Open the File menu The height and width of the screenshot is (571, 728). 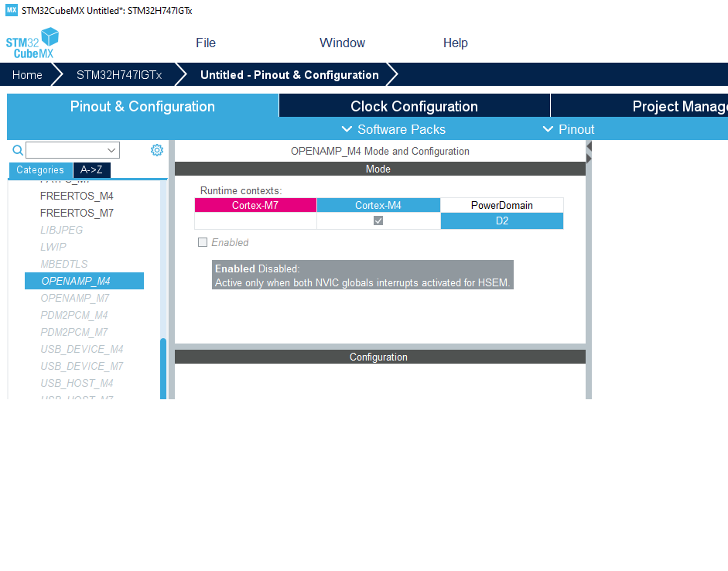coord(206,43)
